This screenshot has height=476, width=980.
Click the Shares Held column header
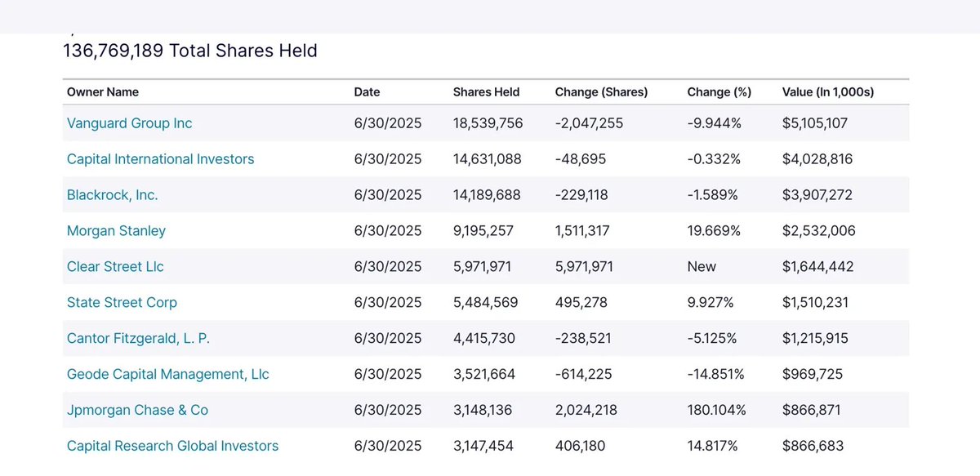[486, 92]
